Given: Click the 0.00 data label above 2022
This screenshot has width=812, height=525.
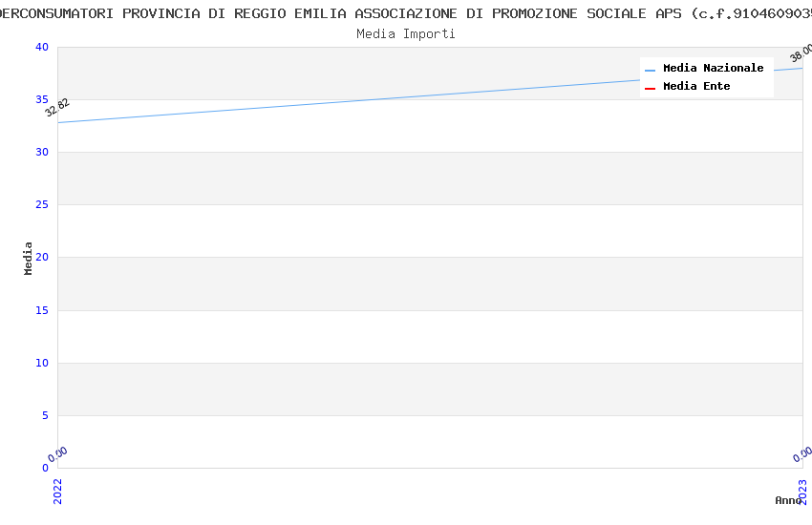Looking at the screenshot, I should click(x=58, y=454).
